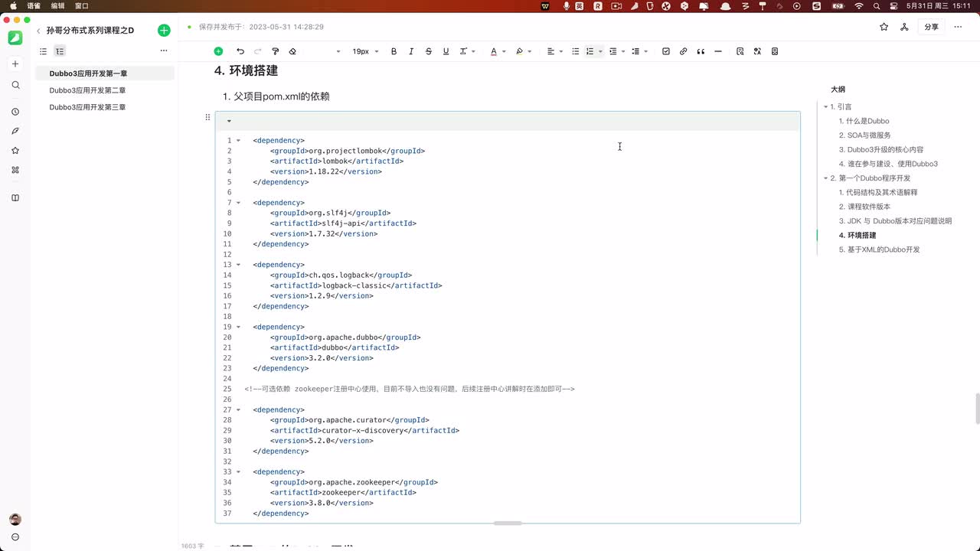Open numbered list style dropdown arrow

coord(600,51)
